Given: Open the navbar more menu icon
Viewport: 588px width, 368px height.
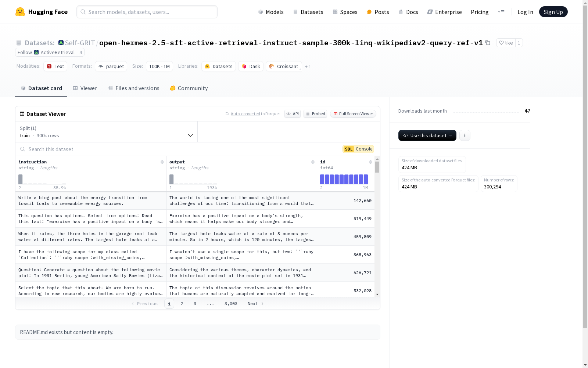Looking at the screenshot, I should pyautogui.click(x=501, y=12).
